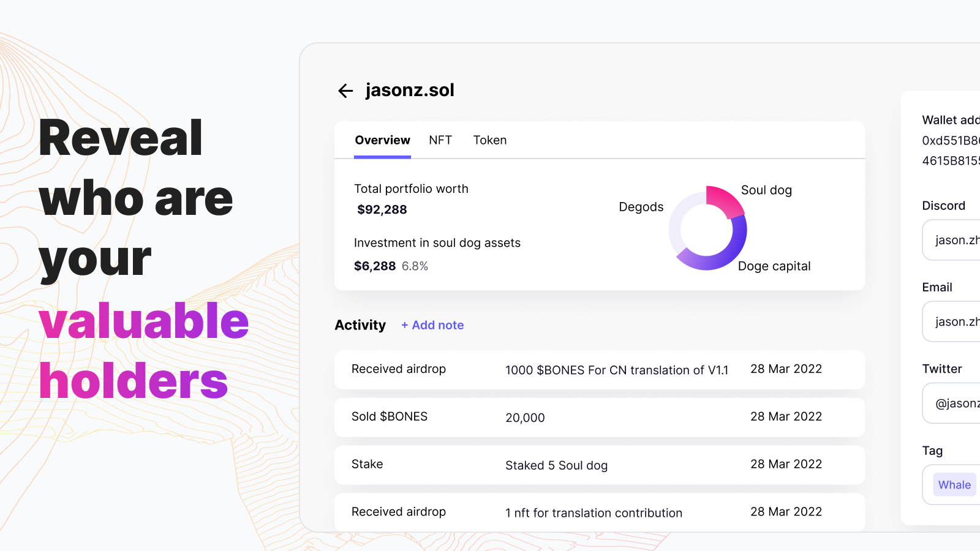Click the Discord input field
980x551 pixels.
[x=951, y=240]
